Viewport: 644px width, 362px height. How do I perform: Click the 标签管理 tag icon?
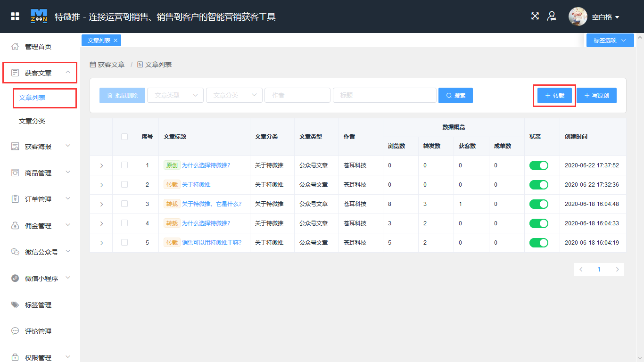(15, 305)
